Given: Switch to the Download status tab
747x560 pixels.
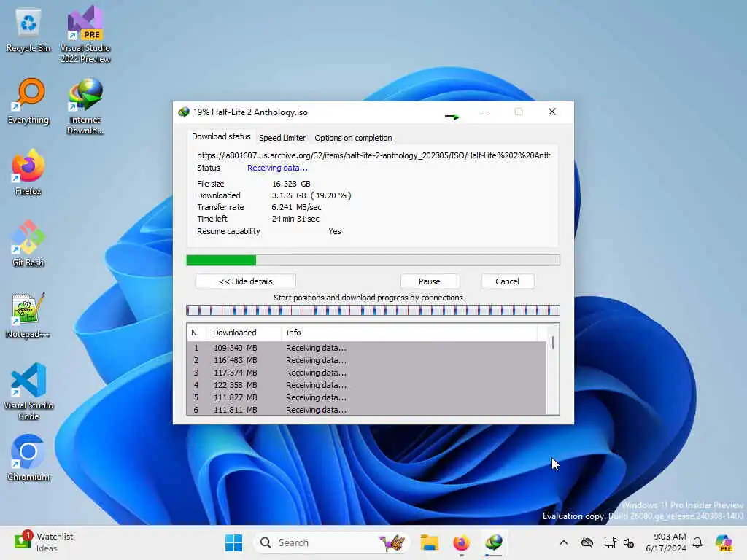Looking at the screenshot, I should point(221,136).
